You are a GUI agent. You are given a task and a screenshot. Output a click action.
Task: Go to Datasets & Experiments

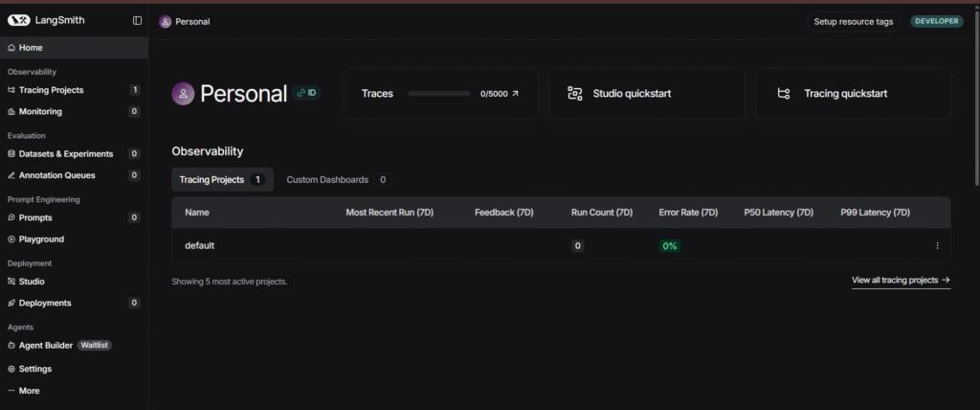click(x=65, y=153)
